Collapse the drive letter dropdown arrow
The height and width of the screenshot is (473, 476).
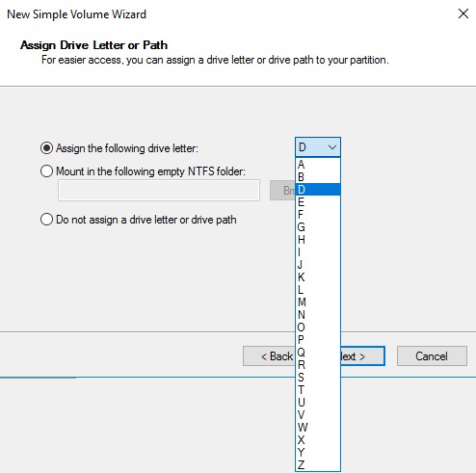coord(332,147)
